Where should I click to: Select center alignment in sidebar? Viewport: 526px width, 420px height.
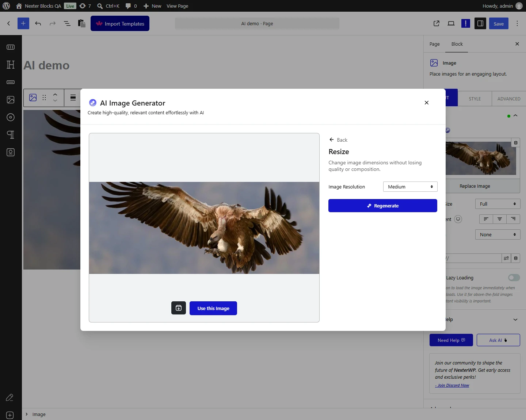pos(500,219)
